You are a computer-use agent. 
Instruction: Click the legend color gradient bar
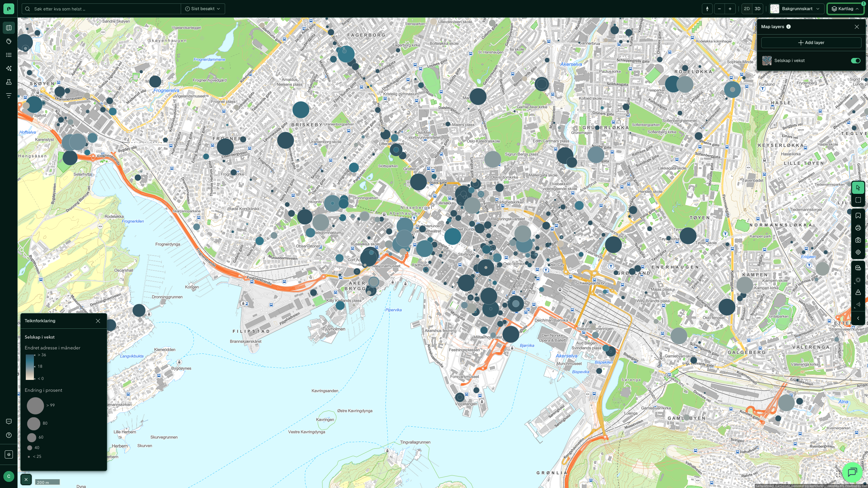30,367
